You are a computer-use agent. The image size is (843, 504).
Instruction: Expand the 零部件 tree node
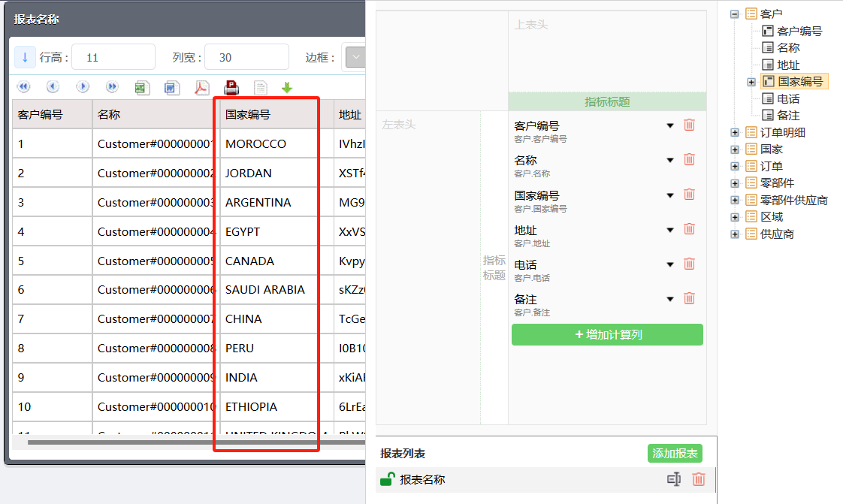(734, 183)
